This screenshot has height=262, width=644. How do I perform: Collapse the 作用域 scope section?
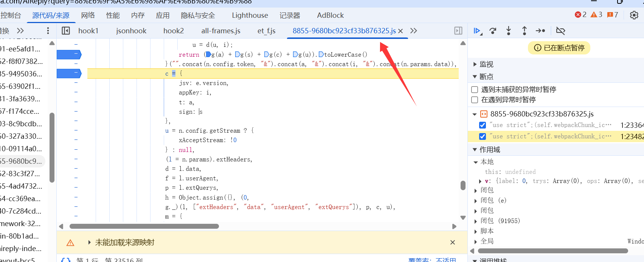point(475,150)
